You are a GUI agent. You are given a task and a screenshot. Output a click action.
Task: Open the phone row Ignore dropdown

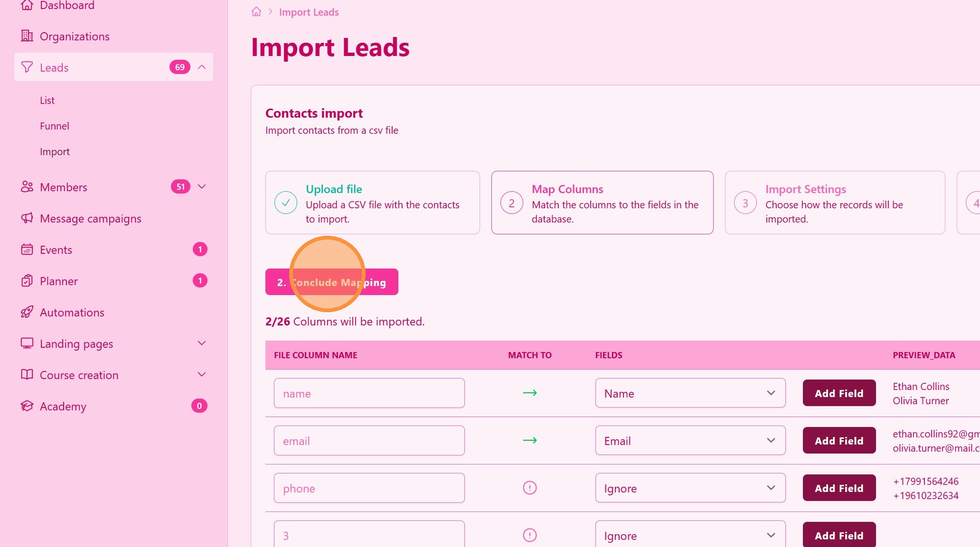tap(690, 488)
